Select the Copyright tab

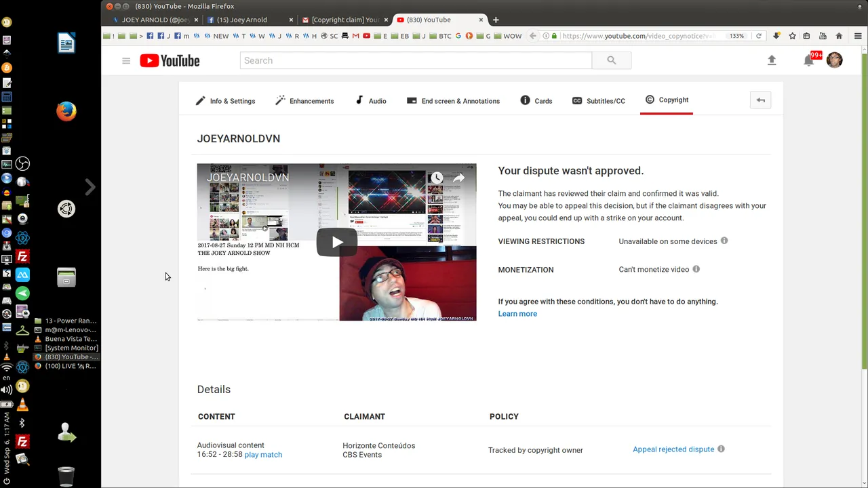667,100
